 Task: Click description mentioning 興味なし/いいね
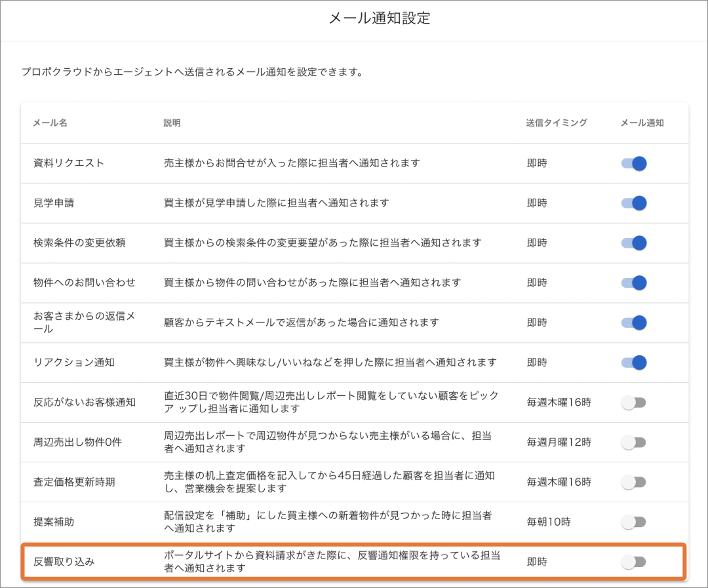330,363
